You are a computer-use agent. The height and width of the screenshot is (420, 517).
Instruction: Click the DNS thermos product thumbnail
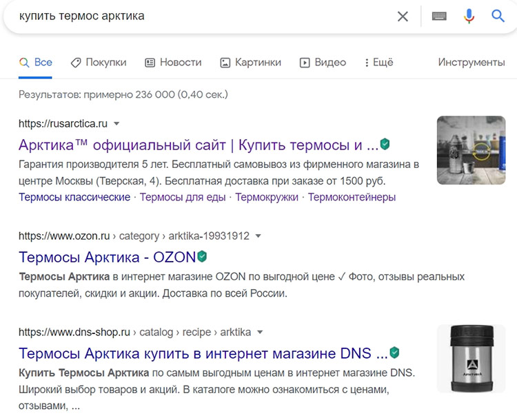[x=471, y=358]
